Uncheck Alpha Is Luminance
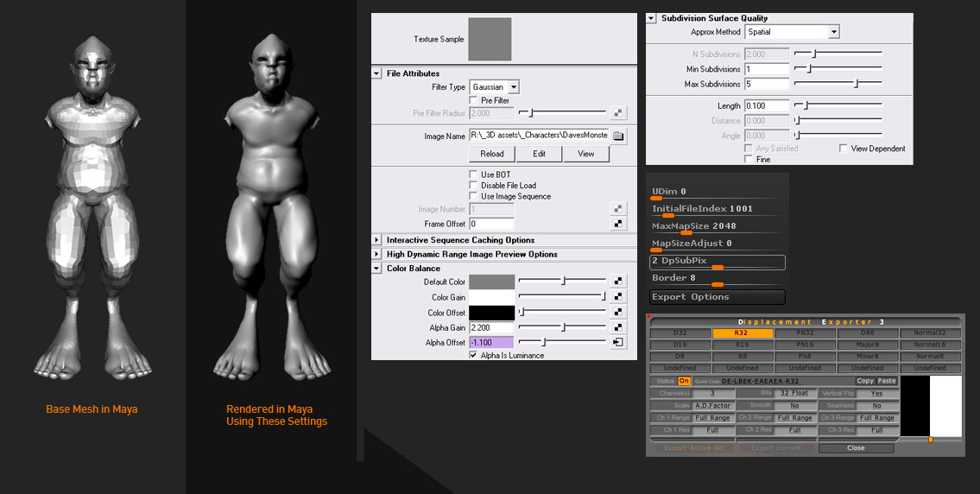The image size is (980, 494). pyautogui.click(x=473, y=355)
